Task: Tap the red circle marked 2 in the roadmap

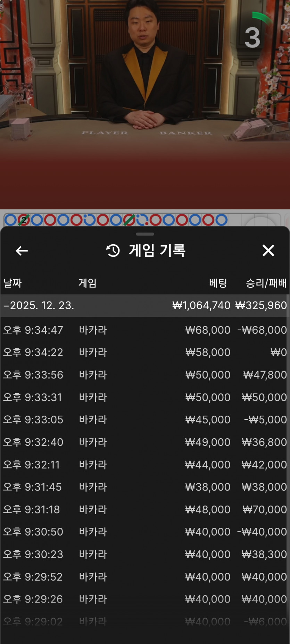Action: [x=24, y=220]
